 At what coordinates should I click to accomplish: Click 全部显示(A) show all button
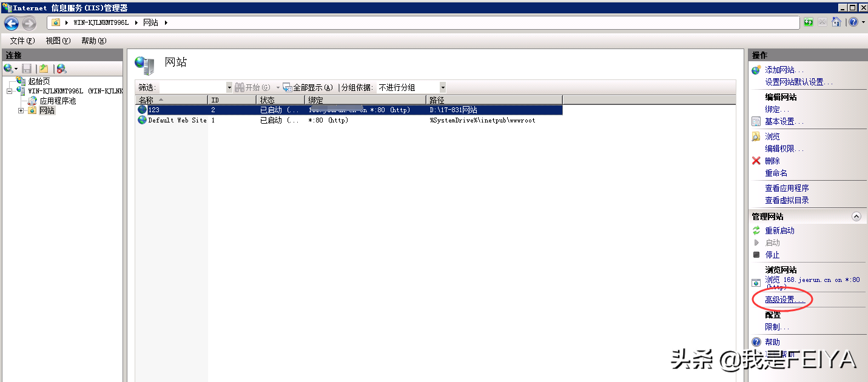pyautogui.click(x=308, y=87)
